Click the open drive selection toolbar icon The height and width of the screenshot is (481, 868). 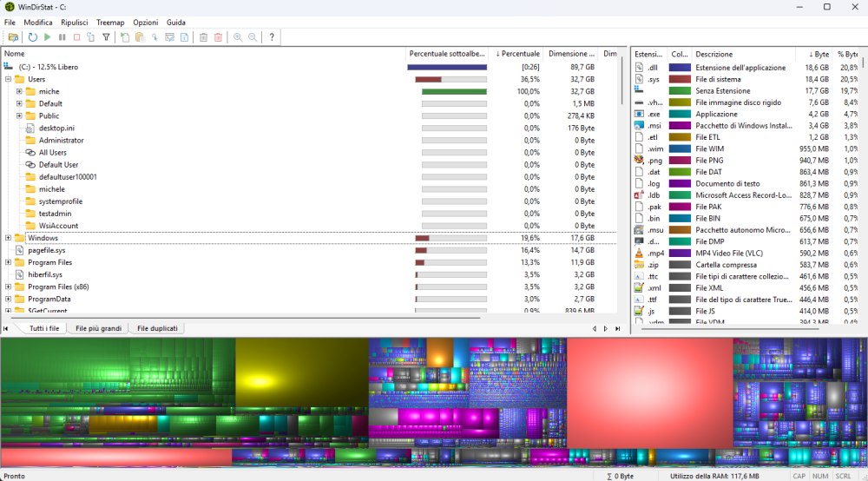click(x=13, y=37)
